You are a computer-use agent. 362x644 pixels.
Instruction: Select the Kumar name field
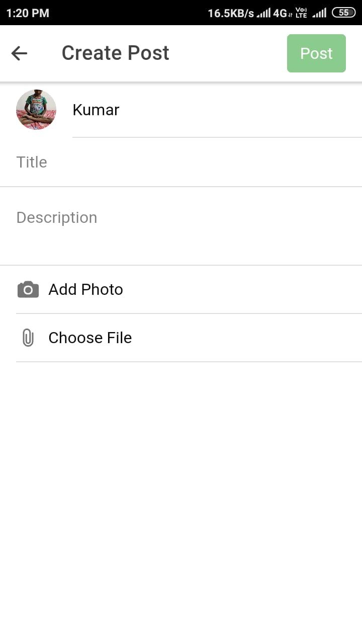point(217,110)
